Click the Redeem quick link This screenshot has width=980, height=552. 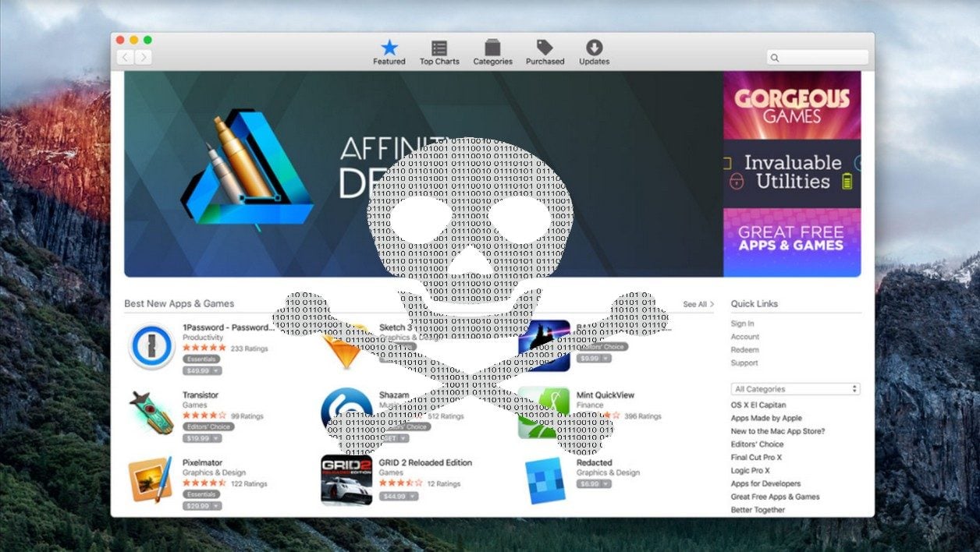(744, 350)
